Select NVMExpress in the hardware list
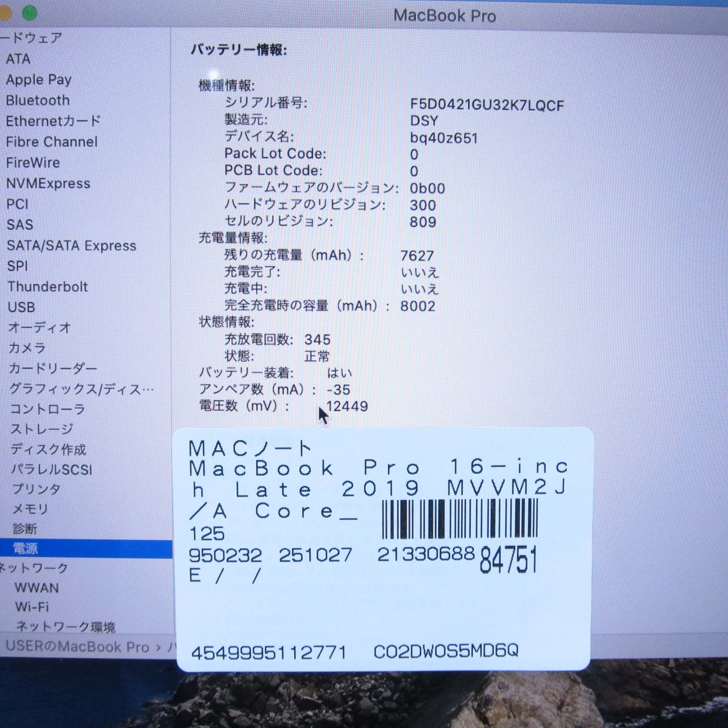This screenshot has height=728, width=728. pos(48,184)
